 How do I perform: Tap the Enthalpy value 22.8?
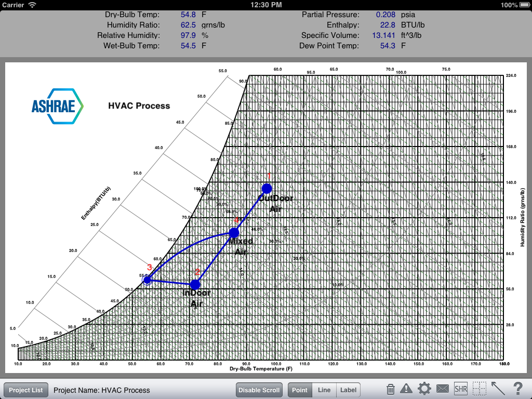click(x=388, y=25)
